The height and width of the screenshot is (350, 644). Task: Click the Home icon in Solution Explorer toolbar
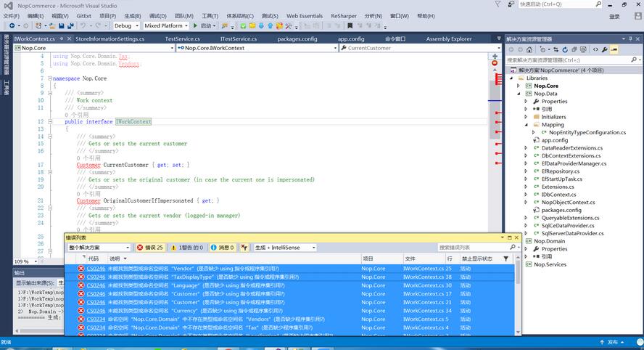point(531,50)
